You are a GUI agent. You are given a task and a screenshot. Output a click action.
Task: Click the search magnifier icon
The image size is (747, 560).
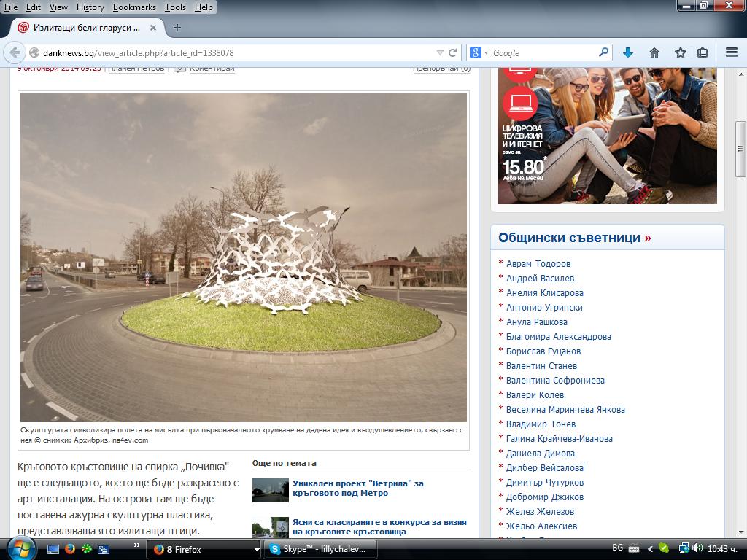point(603,52)
